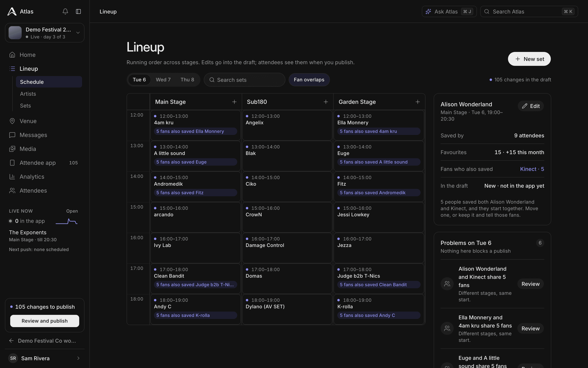Click the '5 fans also saved K-rolla' badge
The width and height of the screenshot is (588, 368).
coord(195,315)
